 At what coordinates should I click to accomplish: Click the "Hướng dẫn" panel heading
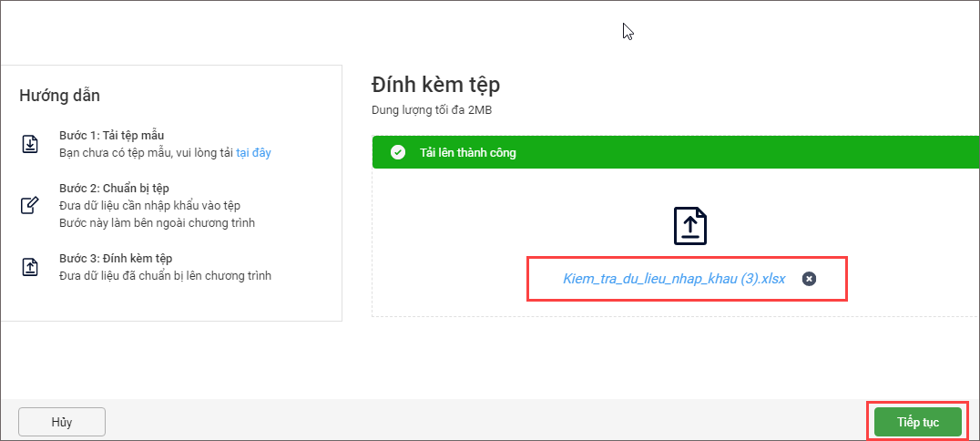59,96
